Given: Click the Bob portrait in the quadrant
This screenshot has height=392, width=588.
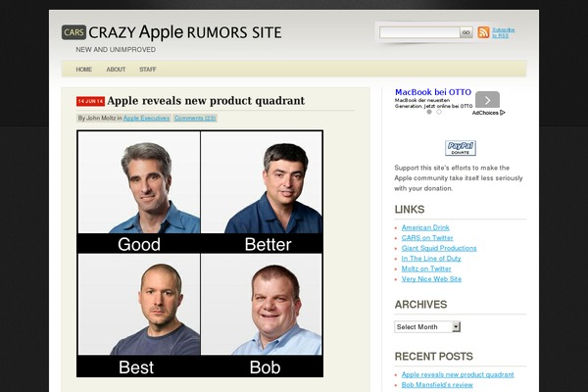Looking at the screenshot, I should (x=262, y=304).
